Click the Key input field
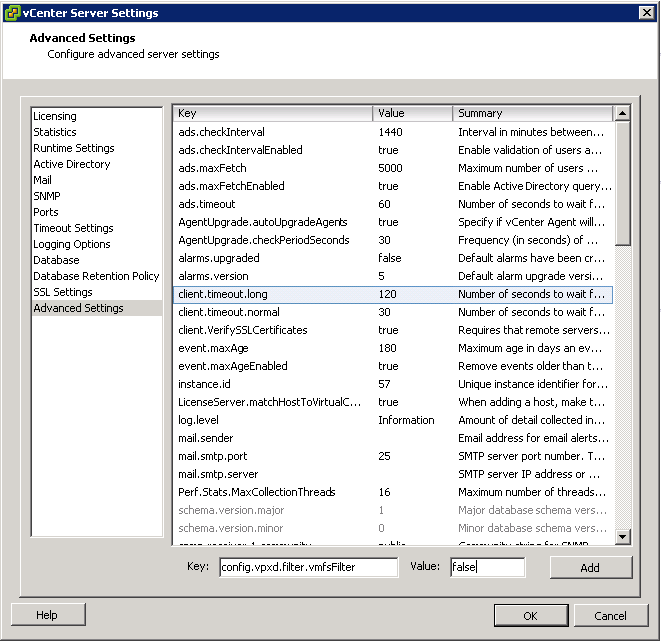The width and height of the screenshot is (661, 641). [x=309, y=567]
